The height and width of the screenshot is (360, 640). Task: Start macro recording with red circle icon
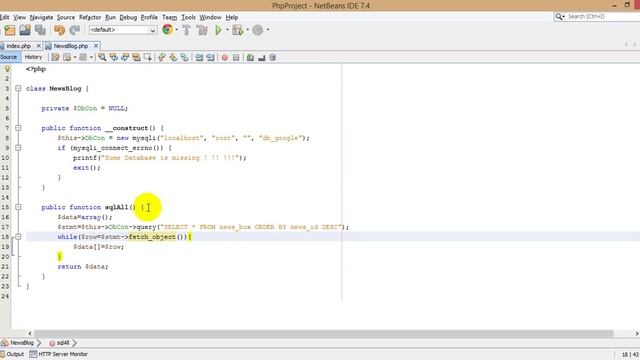coord(224,58)
